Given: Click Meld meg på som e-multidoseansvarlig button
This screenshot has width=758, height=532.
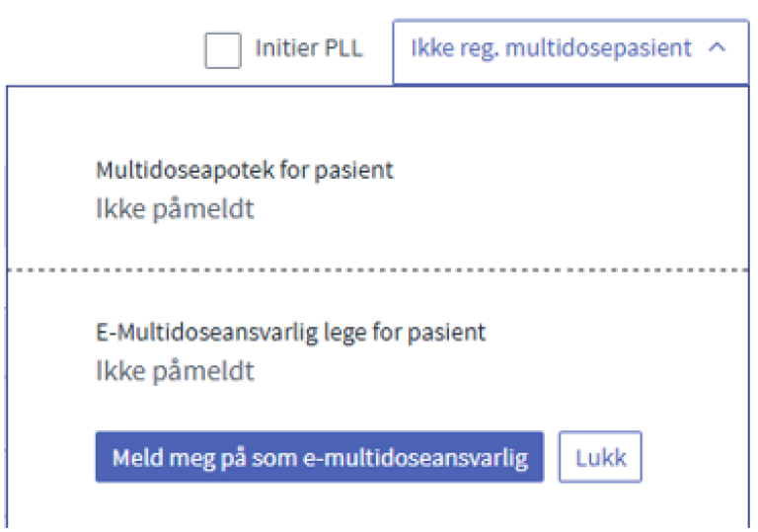Looking at the screenshot, I should click(x=320, y=457).
